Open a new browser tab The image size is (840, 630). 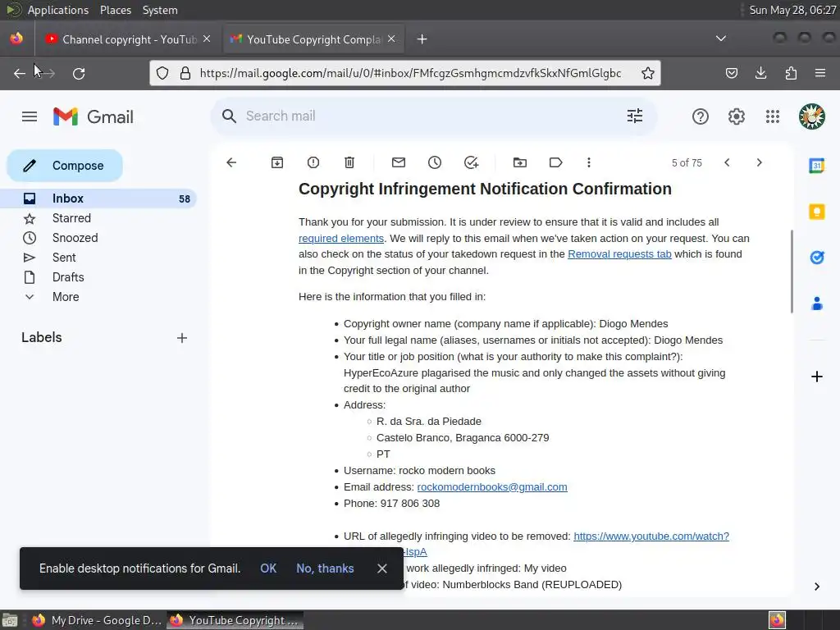point(422,39)
